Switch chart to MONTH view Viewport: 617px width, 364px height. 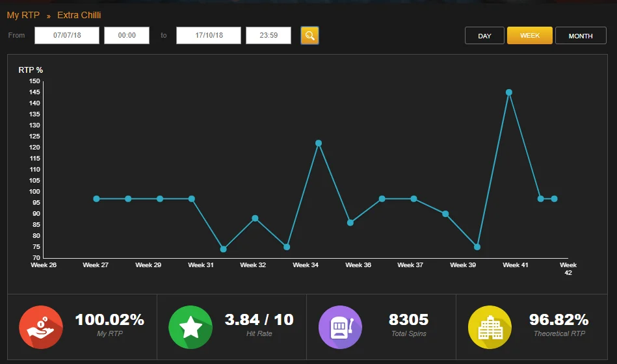click(581, 35)
